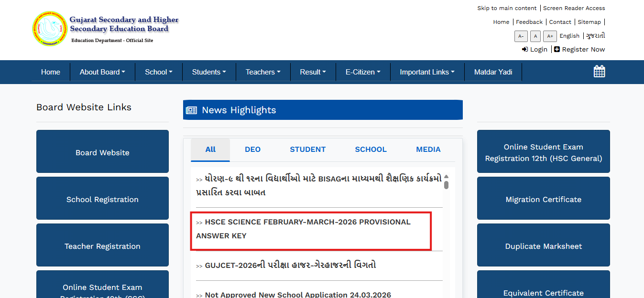This screenshot has width=644, height=298.
Task: Switch site language to ગુજરાતી
Action: tap(596, 36)
